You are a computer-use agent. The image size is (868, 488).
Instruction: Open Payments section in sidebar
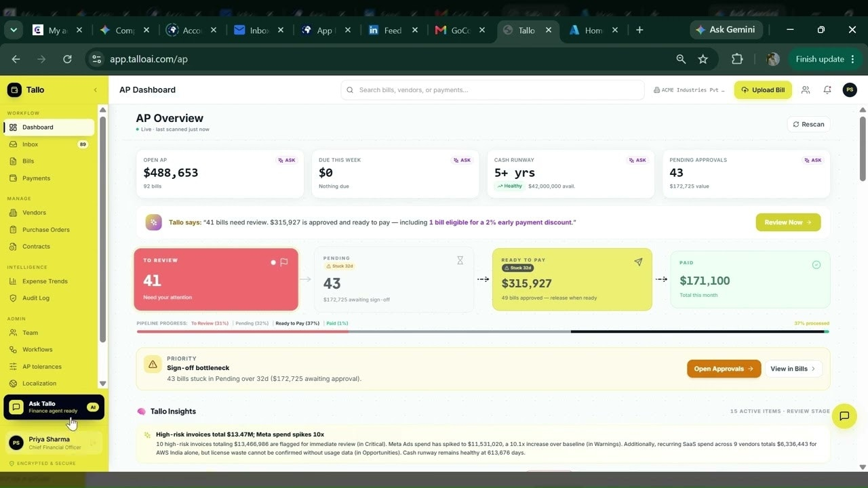[x=49, y=178]
